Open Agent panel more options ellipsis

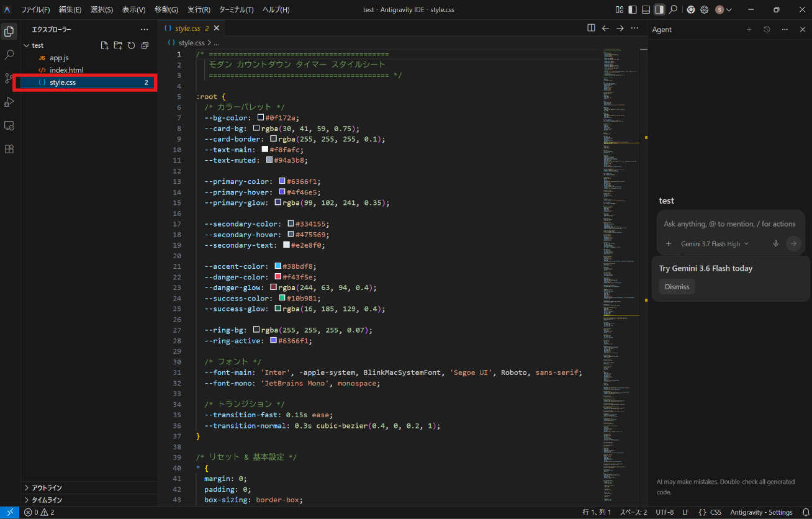click(785, 29)
